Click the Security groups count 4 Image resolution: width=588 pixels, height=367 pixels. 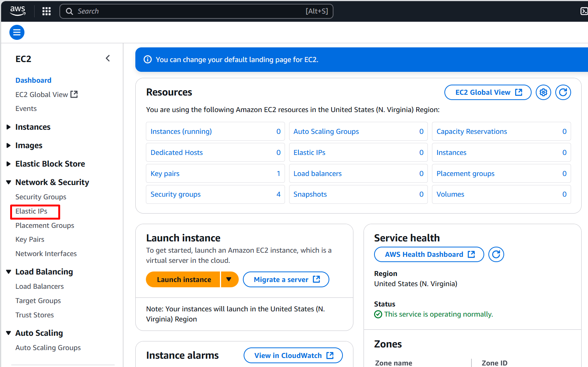(279, 194)
